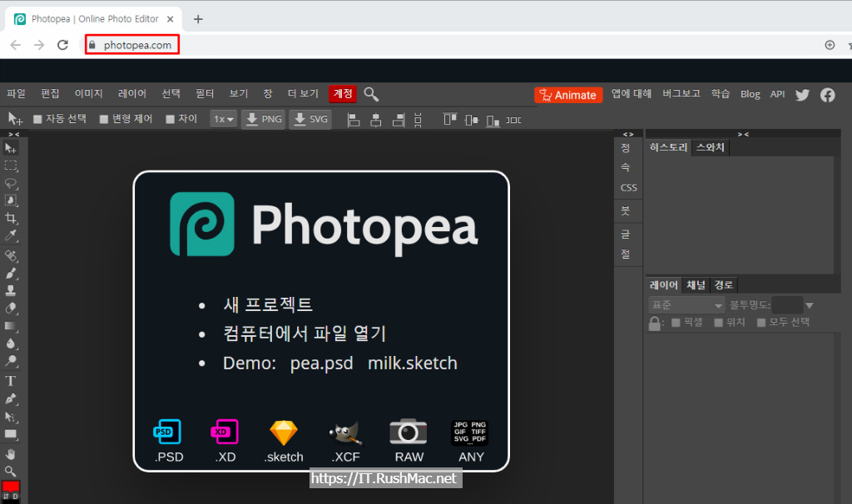Collapse the left toolbar via its arrows

[x=14, y=134]
